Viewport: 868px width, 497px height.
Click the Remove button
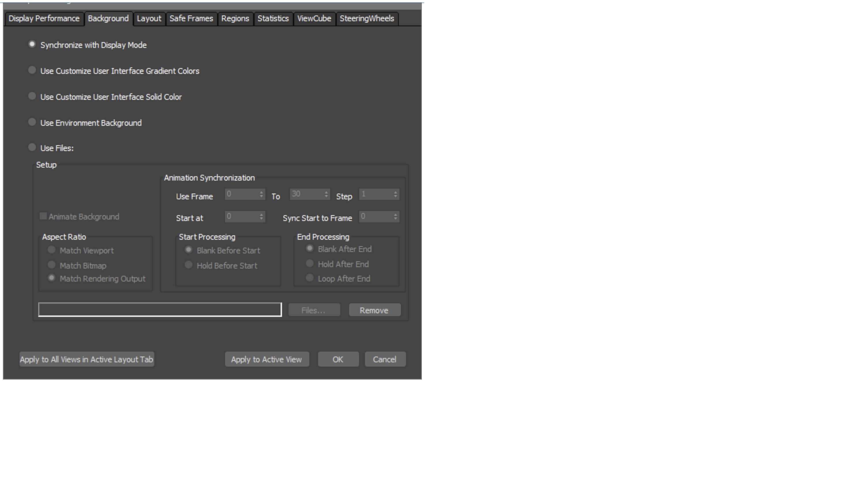point(374,310)
